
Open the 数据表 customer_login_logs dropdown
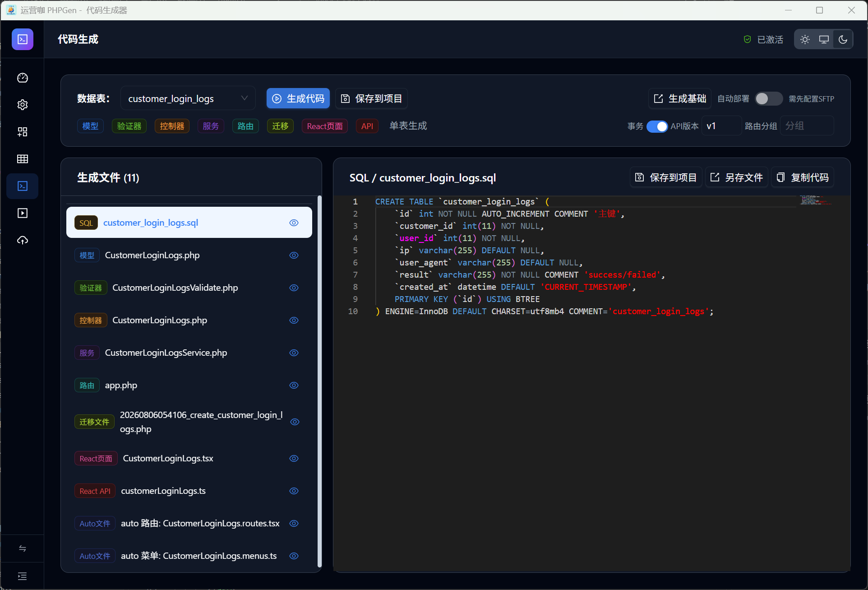point(188,98)
